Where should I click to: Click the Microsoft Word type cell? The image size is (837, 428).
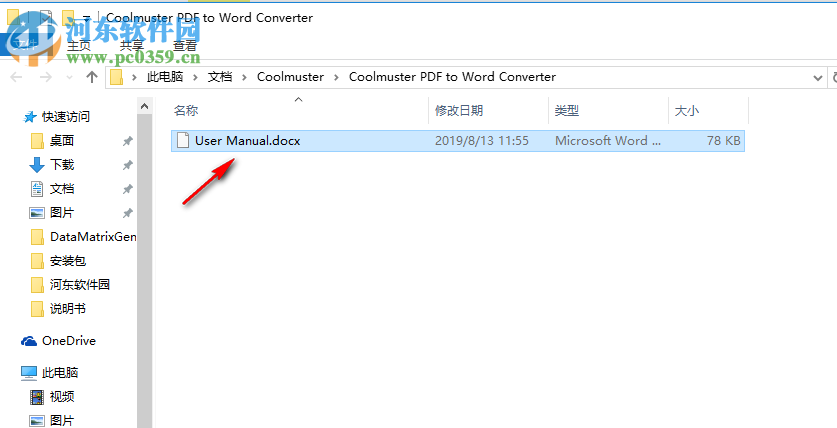[608, 141]
